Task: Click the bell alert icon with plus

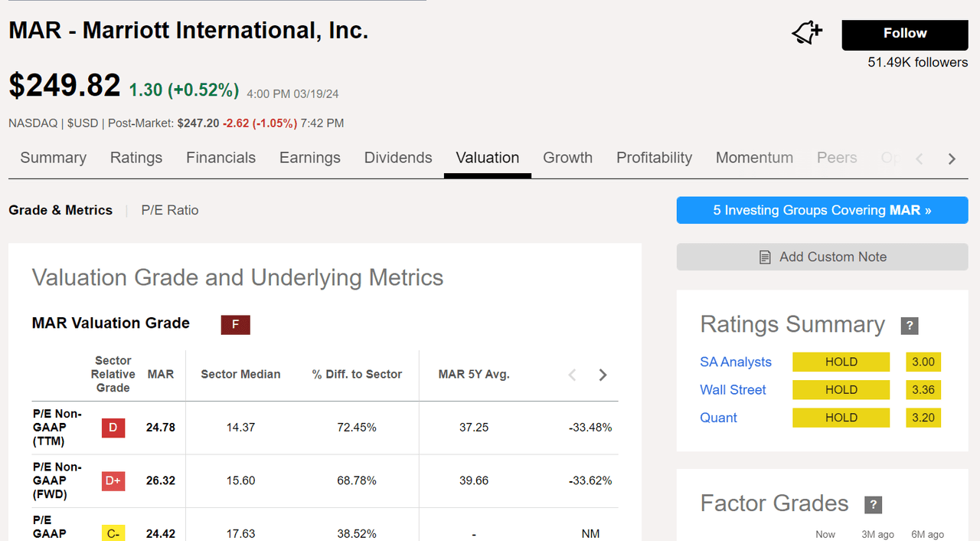Action: [x=806, y=33]
